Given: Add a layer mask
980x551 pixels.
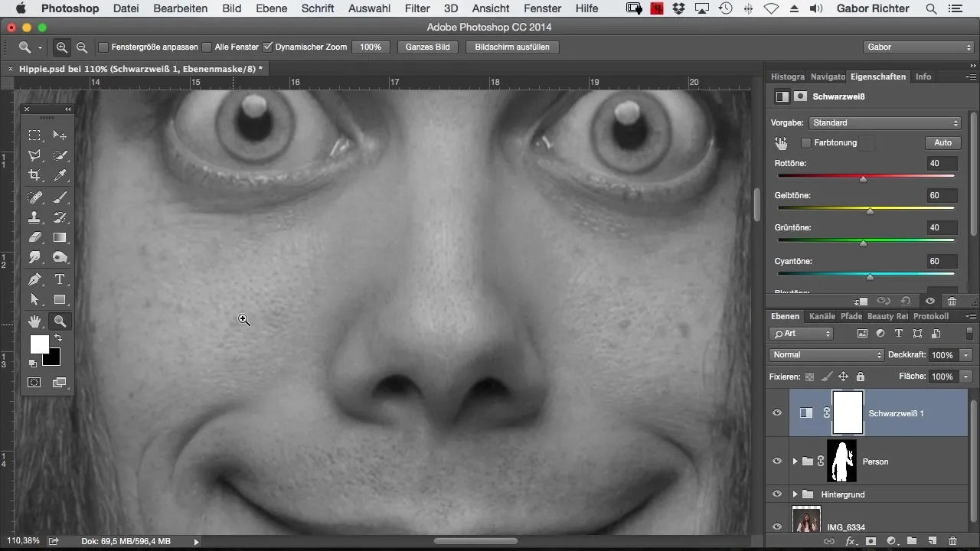Looking at the screenshot, I should 871,541.
